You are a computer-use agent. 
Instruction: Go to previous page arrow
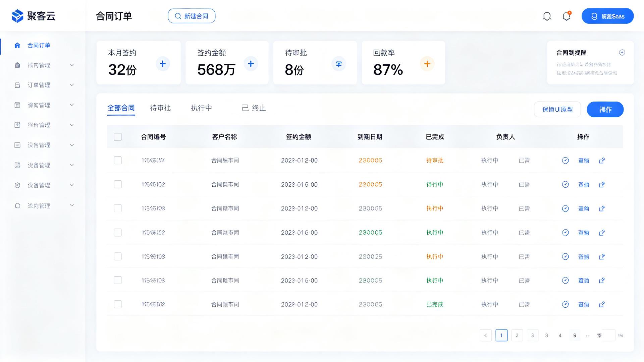click(x=486, y=335)
